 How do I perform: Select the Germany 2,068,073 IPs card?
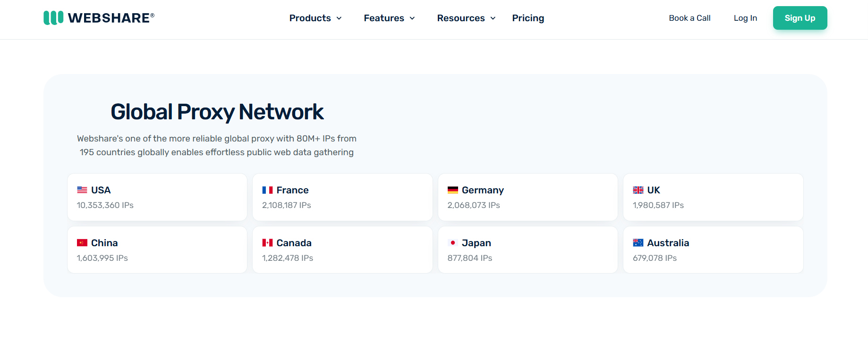tap(528, 197)
